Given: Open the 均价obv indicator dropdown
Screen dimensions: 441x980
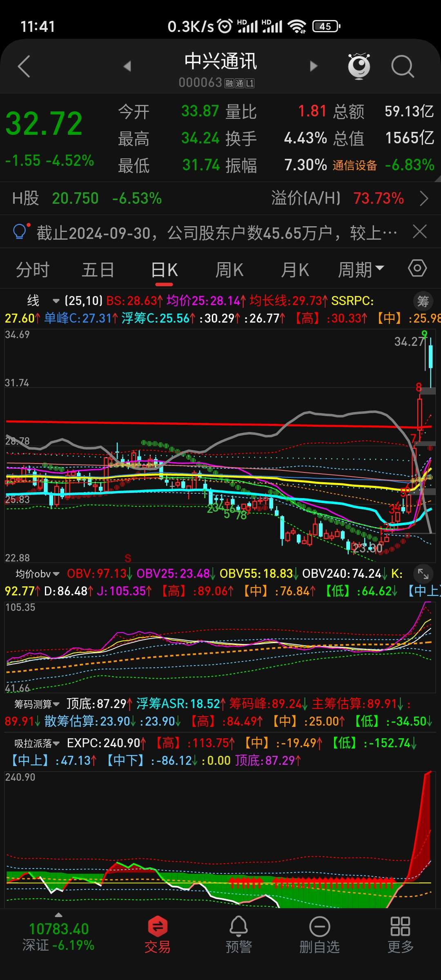Looking at the screenshot, I should [x=37, y=574].
